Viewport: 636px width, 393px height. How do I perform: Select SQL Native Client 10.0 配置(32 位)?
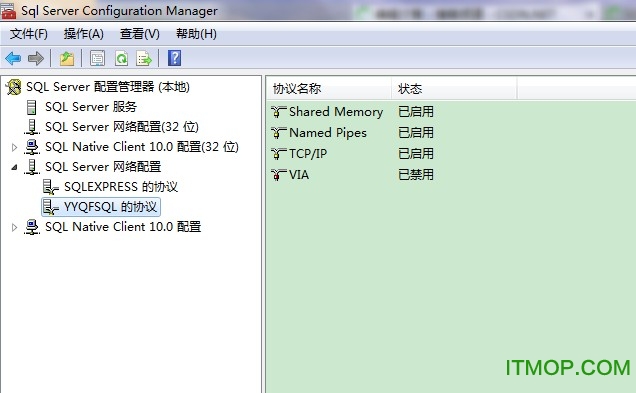[x=142, y=146]
